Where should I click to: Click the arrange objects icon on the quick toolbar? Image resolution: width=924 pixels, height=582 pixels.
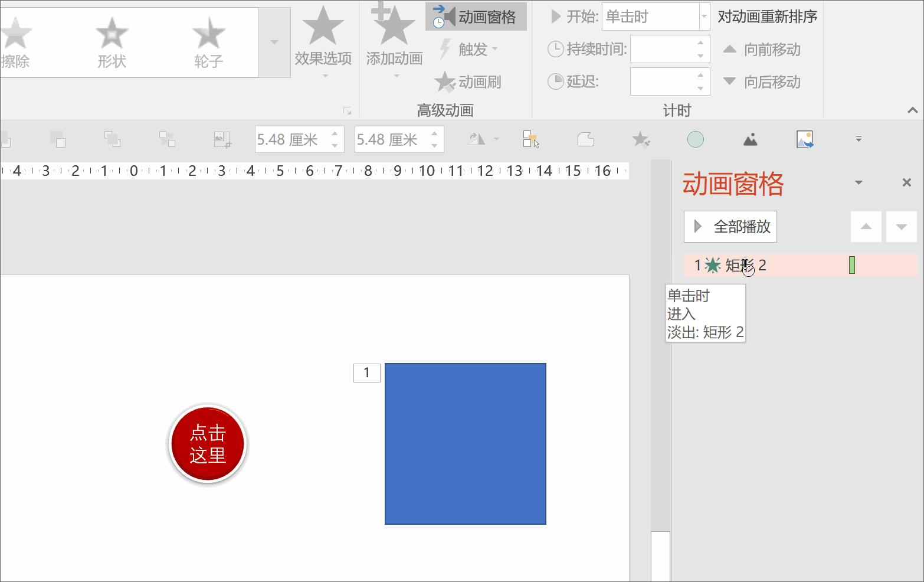[530, 139]
